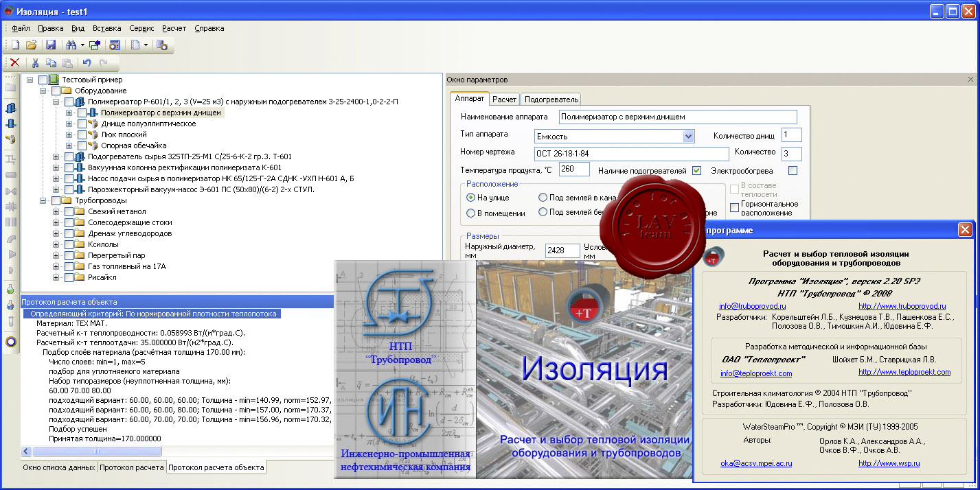Screen dimensions: 980x490
Task: Create a new file from the toolbar
Action: 15,45
